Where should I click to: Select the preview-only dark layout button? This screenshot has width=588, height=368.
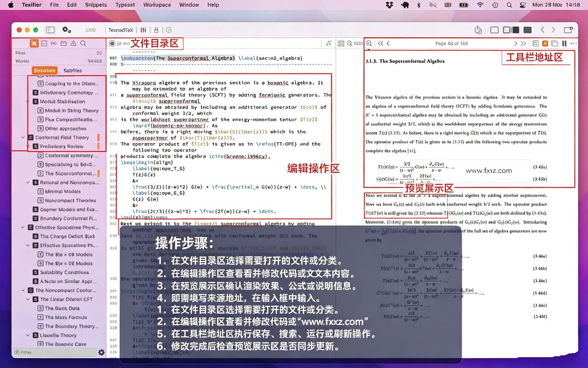pos(528,30)
